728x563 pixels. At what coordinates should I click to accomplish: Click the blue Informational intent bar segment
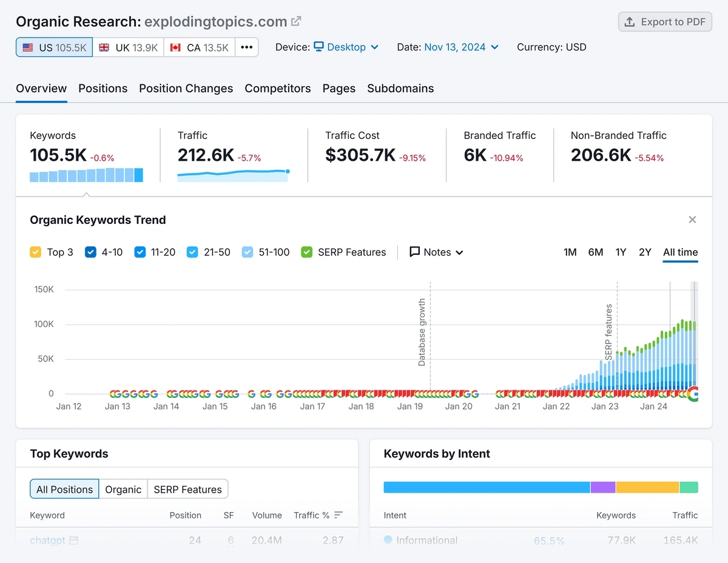pos(487,487)
